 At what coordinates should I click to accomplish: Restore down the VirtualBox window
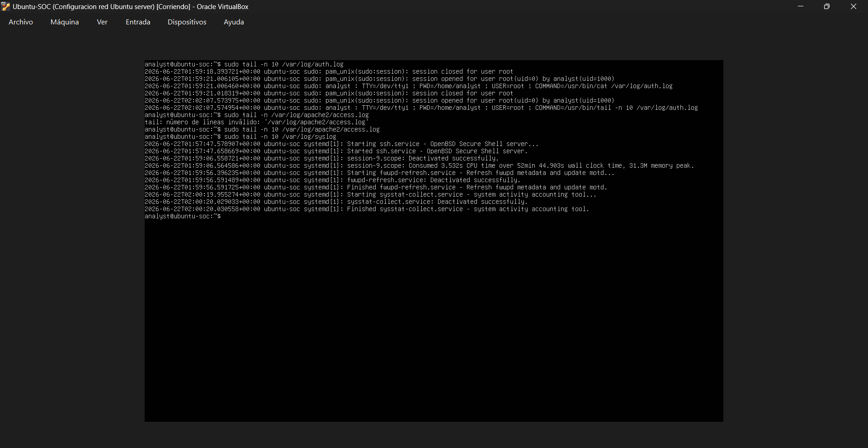click(827, 6)
